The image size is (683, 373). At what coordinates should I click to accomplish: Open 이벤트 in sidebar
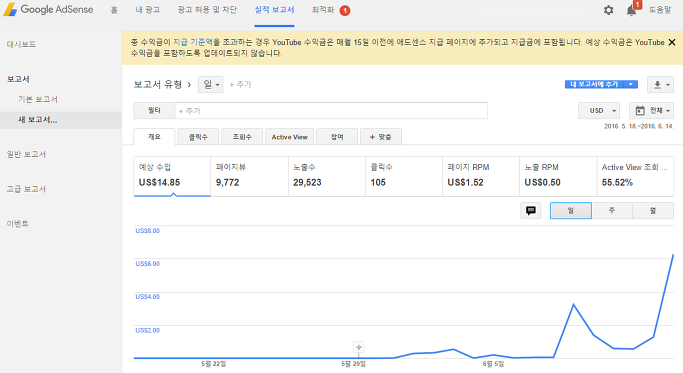(x=17, y=224)
